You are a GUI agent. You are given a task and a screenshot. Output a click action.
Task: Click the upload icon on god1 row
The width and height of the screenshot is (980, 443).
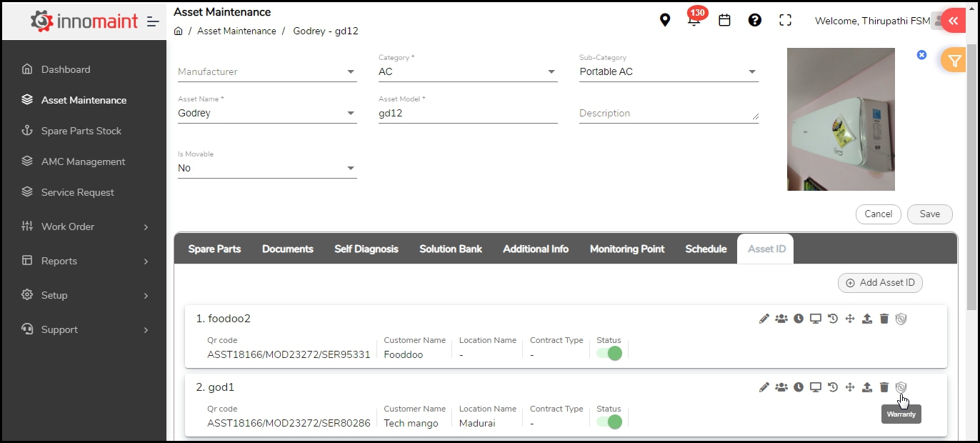866,387
